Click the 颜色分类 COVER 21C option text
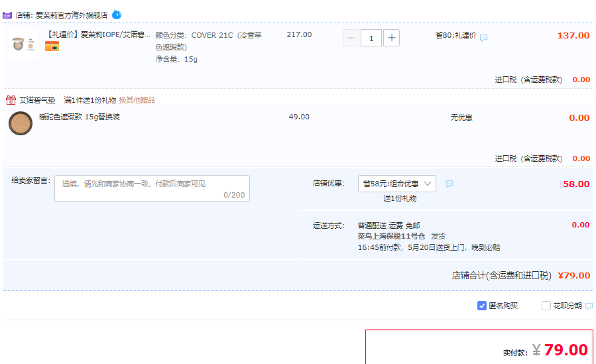The width and height of the screenshot is (596, 364). [208, 41]
